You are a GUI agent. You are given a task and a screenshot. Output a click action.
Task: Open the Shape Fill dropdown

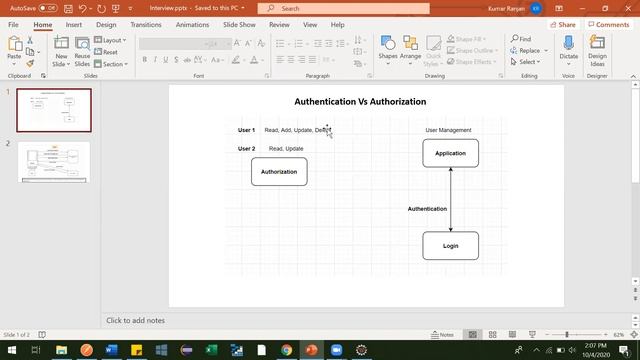466,39
